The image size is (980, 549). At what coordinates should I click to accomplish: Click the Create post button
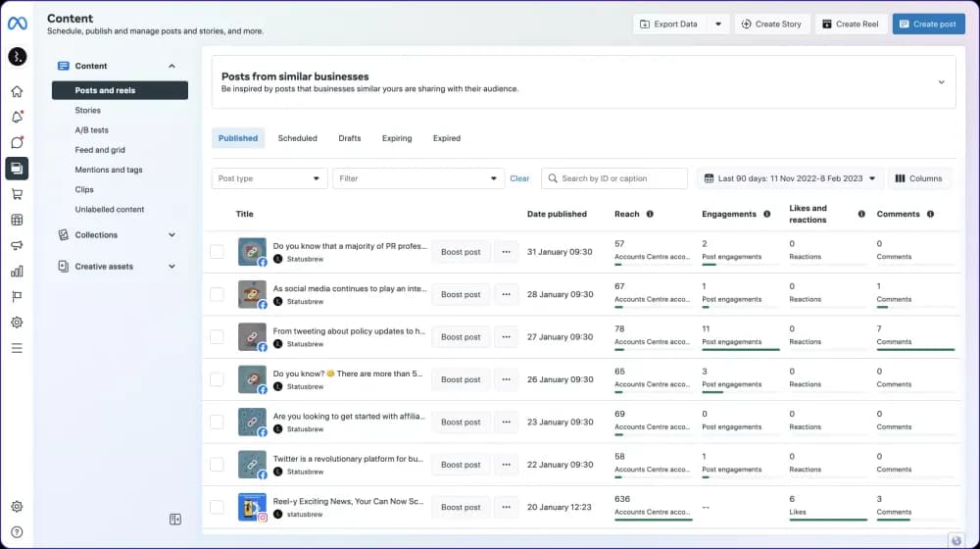point(928,24)
